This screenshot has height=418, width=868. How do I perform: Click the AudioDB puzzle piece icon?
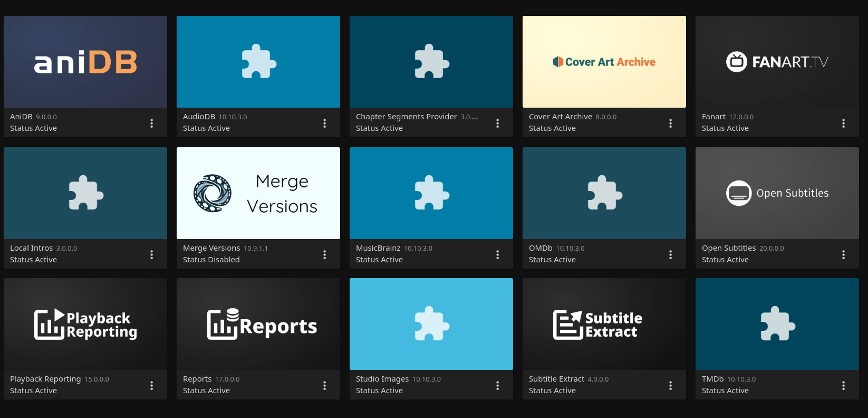tap(258, 62)
